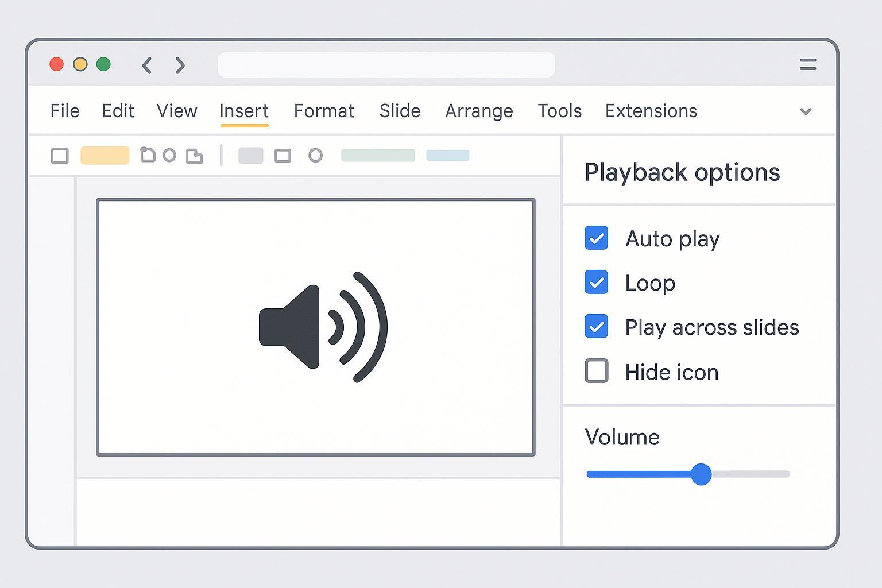Uncheck the Auto play checkbox
Image resolution: width=882 pixels, height=588 pixels.
click(596, 238)
